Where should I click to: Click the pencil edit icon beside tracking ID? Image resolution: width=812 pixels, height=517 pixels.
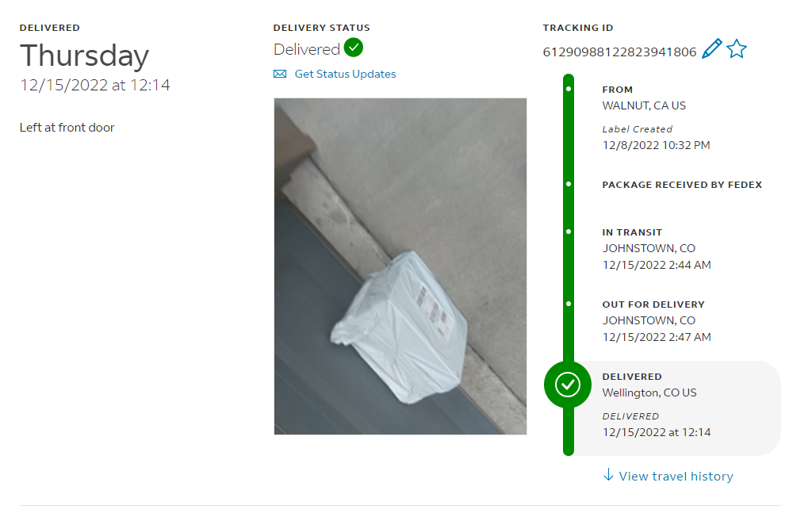pyautogui.click(x=711, y=49)
